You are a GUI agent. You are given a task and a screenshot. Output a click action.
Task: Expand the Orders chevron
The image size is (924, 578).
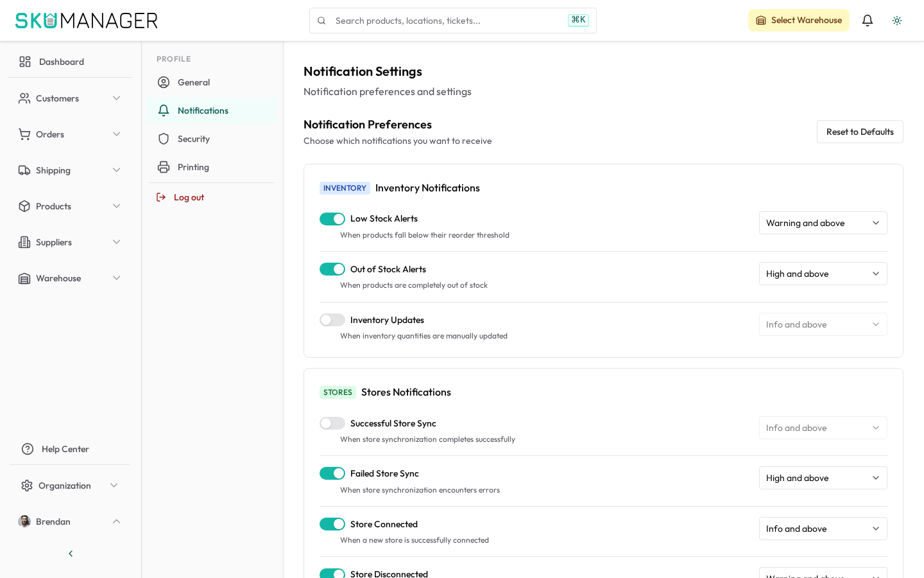(x=117, y=134)
